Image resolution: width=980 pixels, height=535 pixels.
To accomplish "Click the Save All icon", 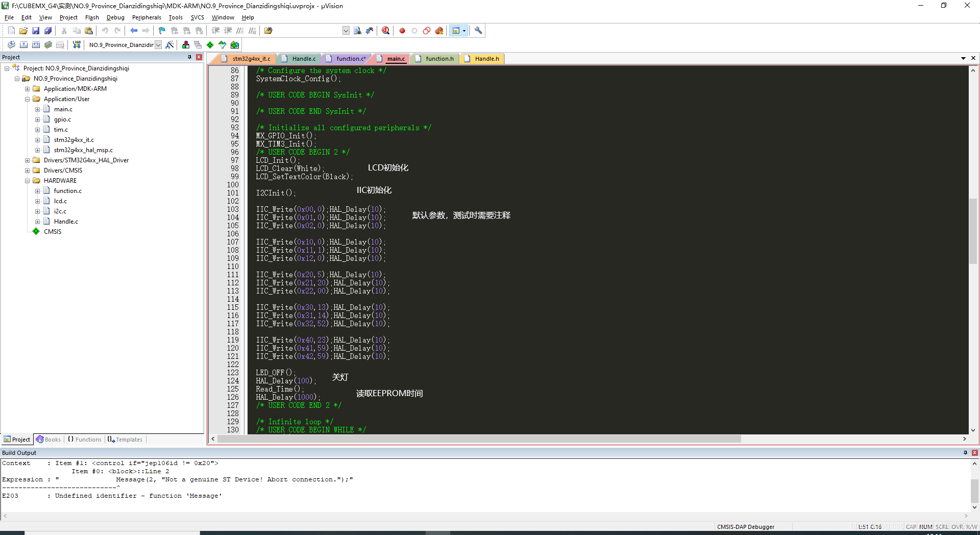I will coord(48,31).
